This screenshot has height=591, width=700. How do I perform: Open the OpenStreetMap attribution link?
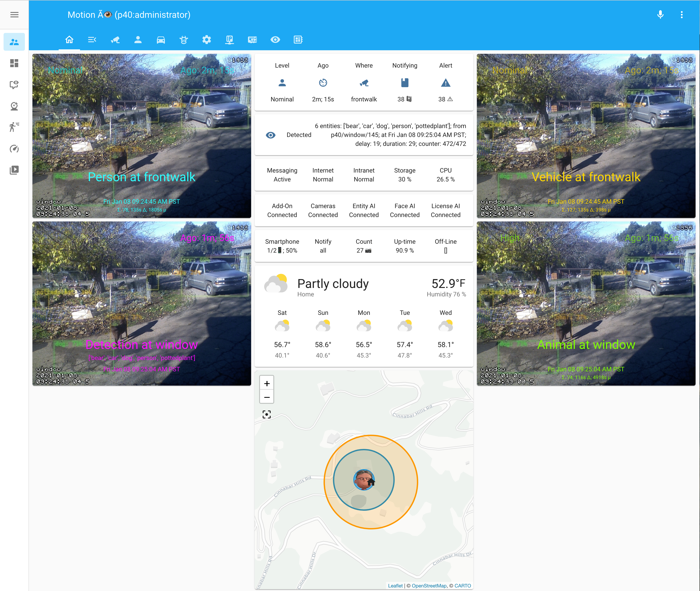(429, 586)
